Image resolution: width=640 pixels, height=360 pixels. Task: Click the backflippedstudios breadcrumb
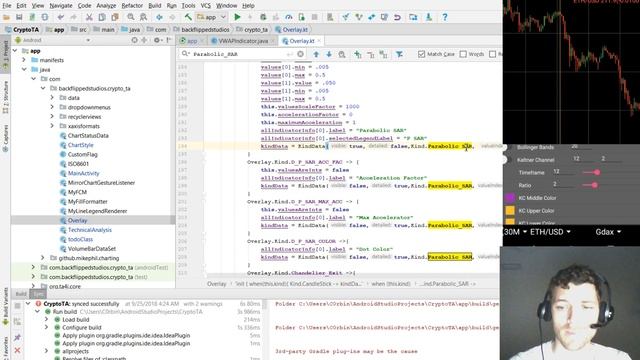pos(202,29)
